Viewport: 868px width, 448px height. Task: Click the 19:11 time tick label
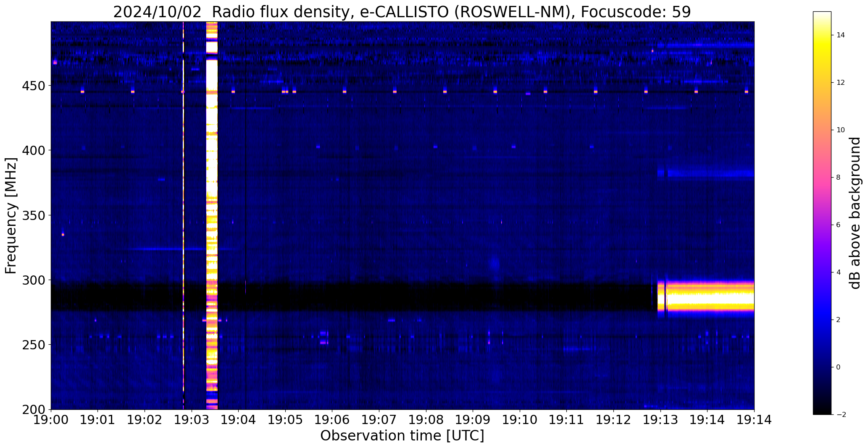(567, 420)
